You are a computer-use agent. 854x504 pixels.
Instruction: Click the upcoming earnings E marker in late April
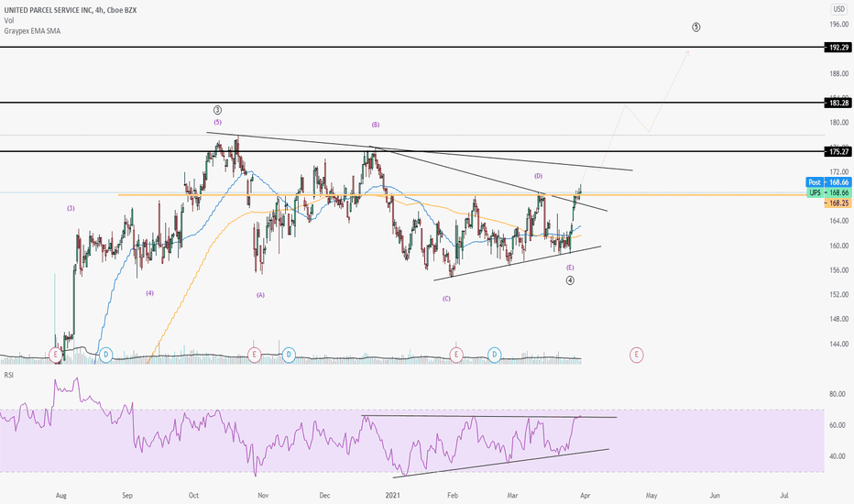coord(636,356)
